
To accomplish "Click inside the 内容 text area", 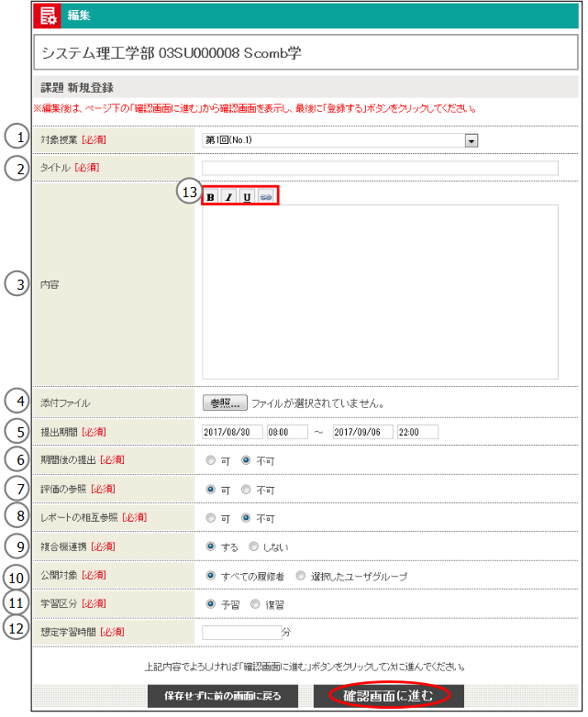I will tap(380, 291).
